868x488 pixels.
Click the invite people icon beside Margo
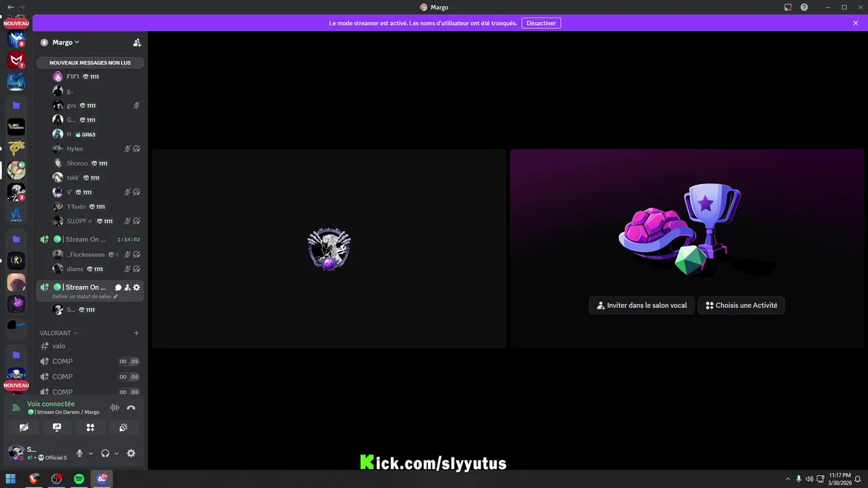(137, 42)
